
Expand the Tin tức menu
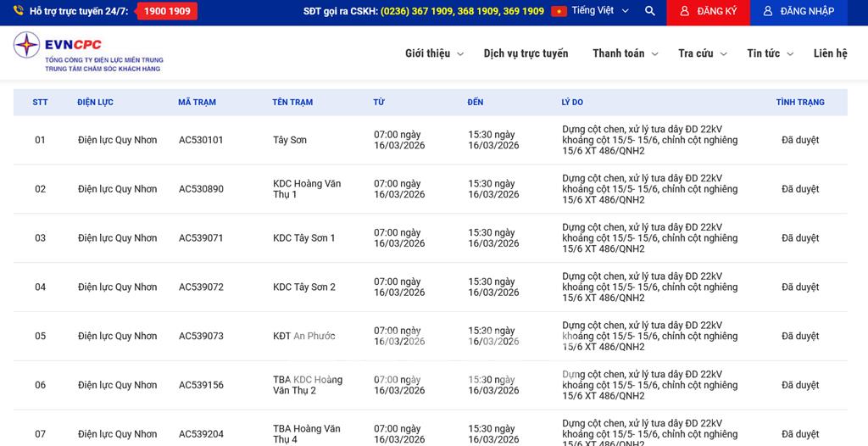tap(770, 53)
